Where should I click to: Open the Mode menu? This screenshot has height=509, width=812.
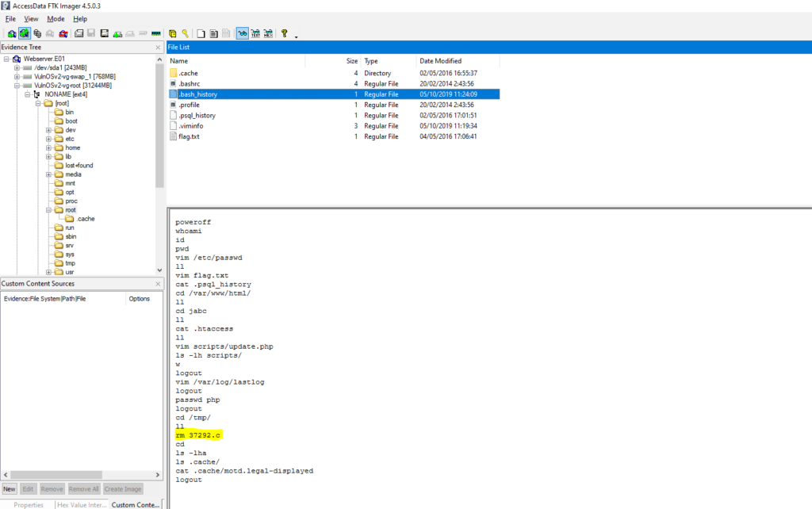pyautogui.click(x=54, y=18)
